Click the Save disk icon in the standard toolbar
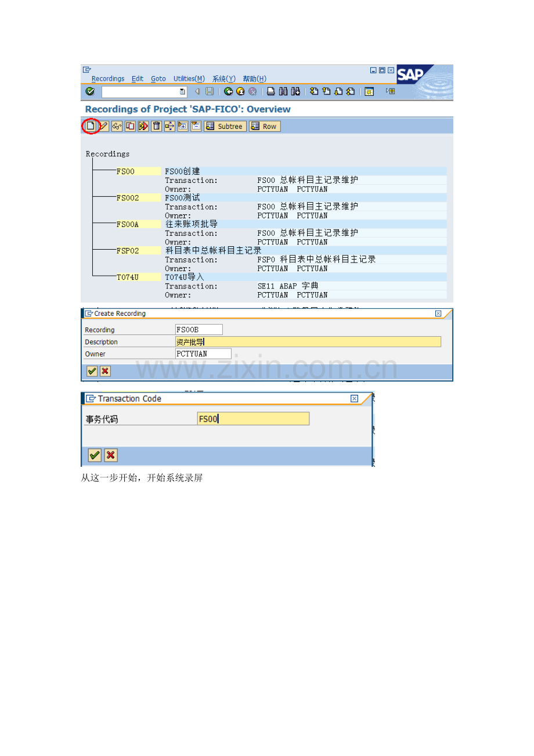 (210, 92)
